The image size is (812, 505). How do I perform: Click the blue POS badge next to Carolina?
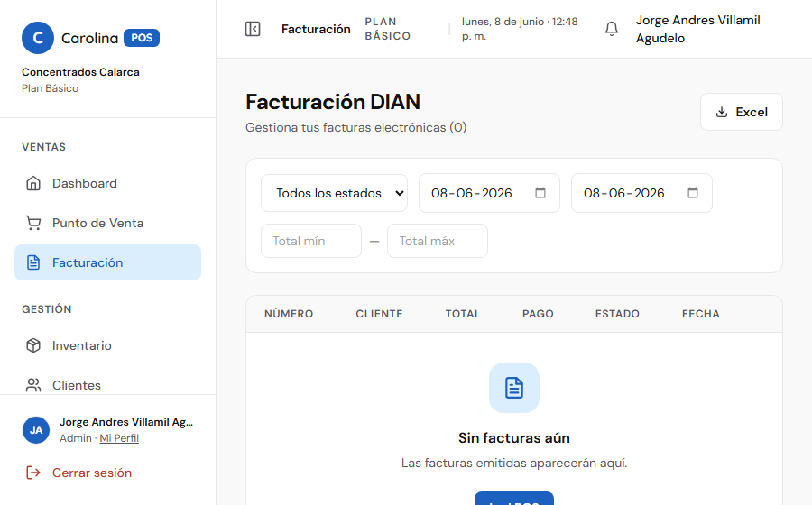[x=142, y=38]
